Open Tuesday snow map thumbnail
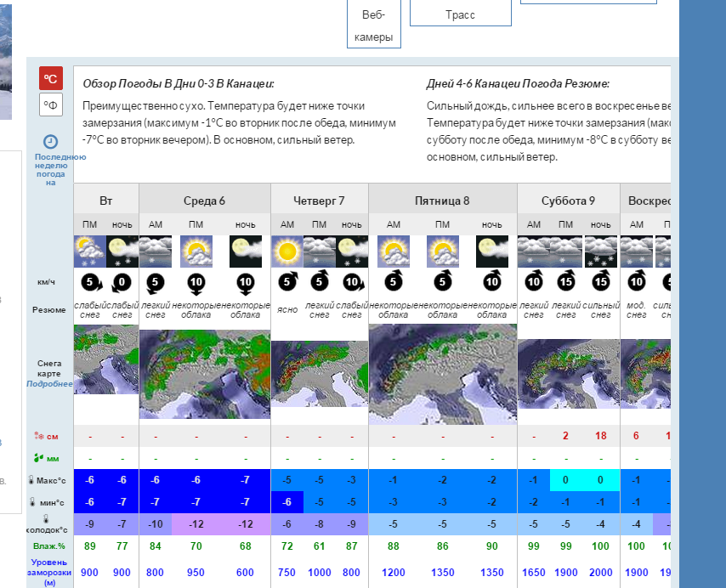 click(x=106, y=359)
